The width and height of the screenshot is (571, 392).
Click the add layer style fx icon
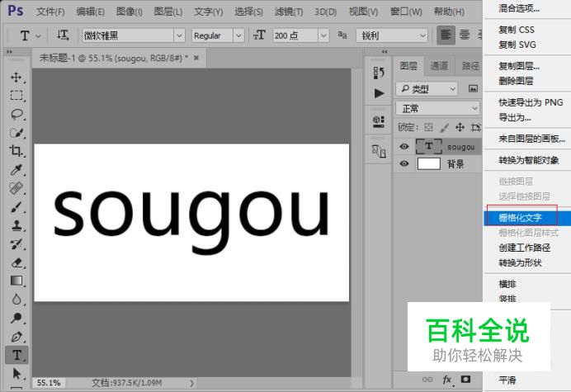447,380
